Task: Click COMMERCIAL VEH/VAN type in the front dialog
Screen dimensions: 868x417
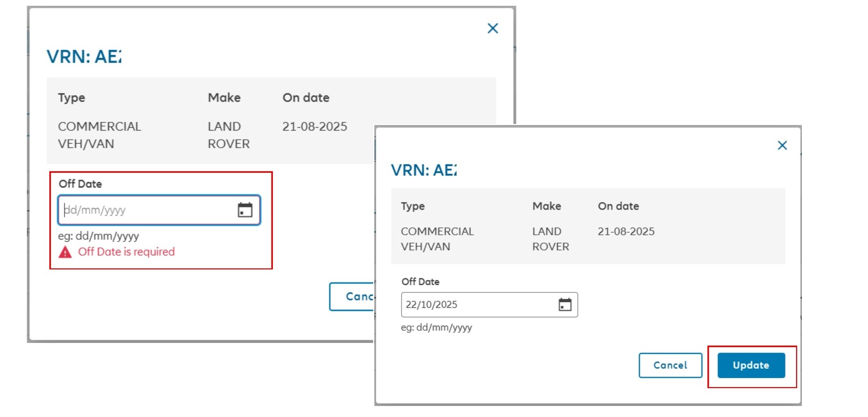Action: 437,239
